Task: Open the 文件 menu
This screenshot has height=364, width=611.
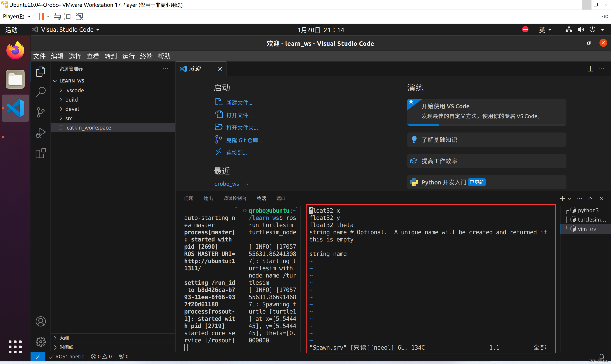Action: point(39,56)
